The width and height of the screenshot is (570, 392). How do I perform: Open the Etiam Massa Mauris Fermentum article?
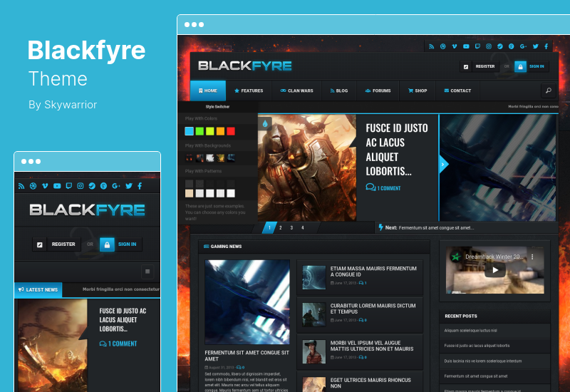tap(373, 272)
